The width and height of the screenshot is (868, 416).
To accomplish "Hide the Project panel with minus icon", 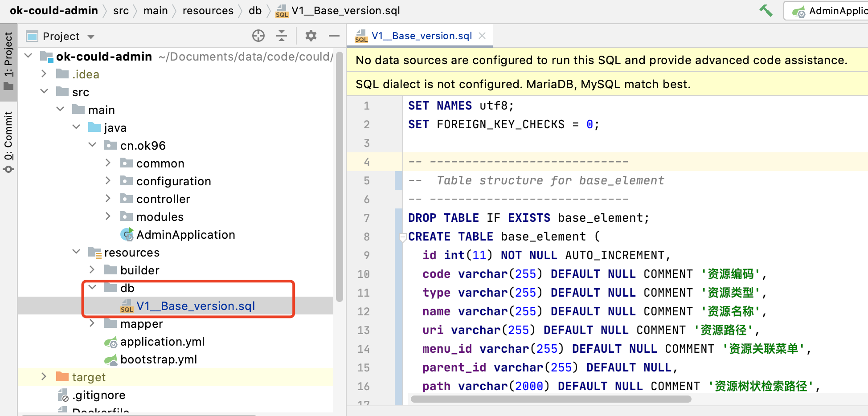I will [x=334, y=36].
